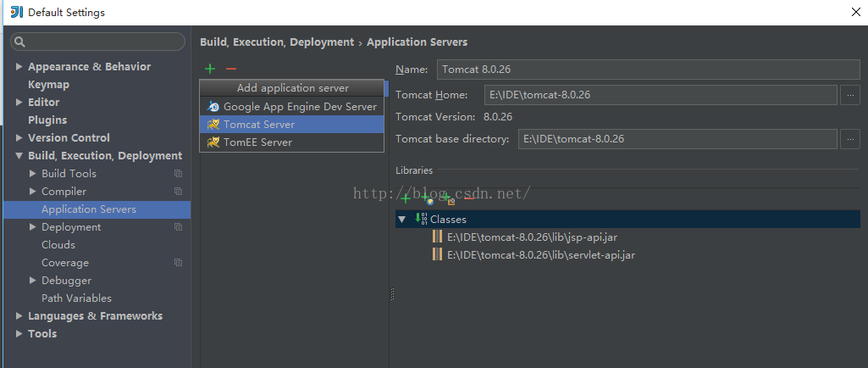This screenshot has width=868, height=368.
Task: Click the Tomcat base directory path field
Action: 677,139
